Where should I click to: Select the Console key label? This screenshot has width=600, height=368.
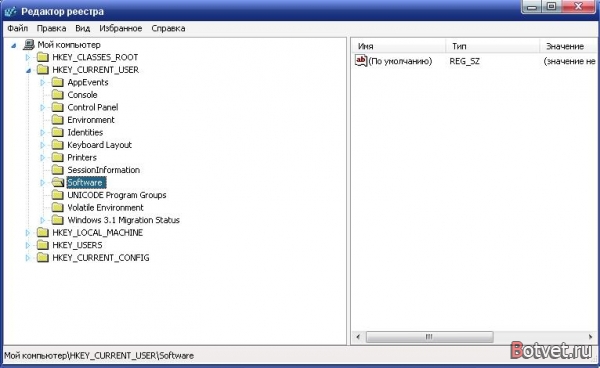point(82,95)
